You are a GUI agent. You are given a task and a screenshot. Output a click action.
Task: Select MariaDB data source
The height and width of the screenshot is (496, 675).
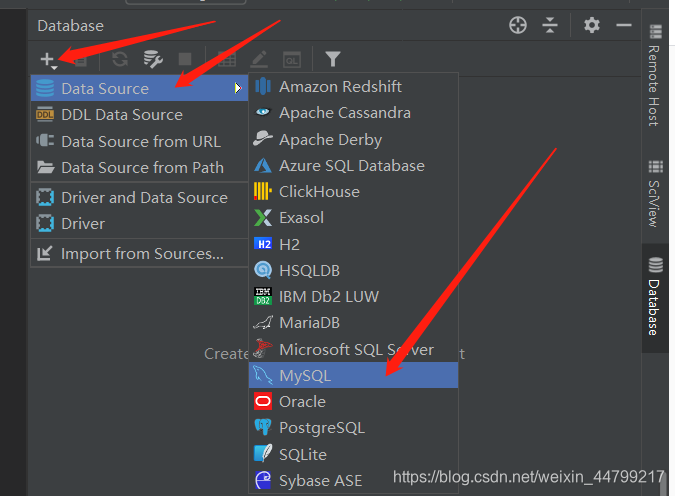(353, 322)
